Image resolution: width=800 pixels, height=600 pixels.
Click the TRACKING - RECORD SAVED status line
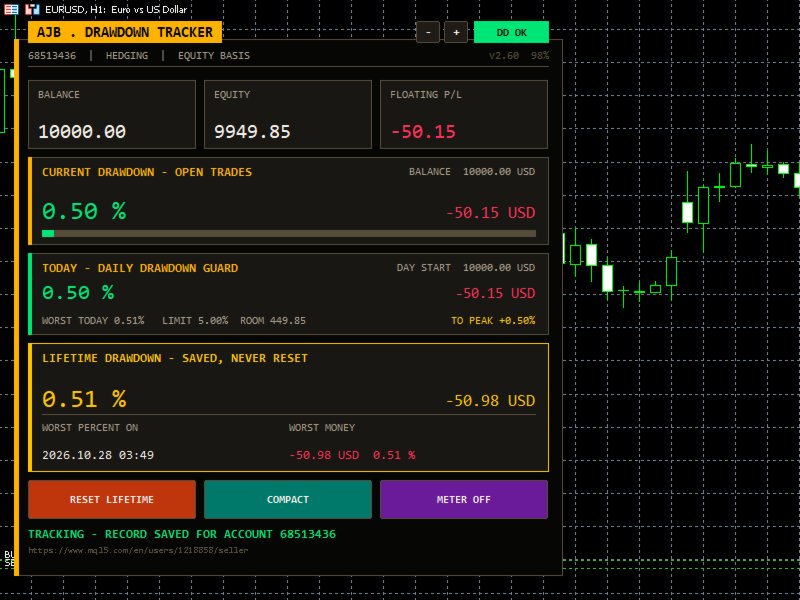(182, 534)
